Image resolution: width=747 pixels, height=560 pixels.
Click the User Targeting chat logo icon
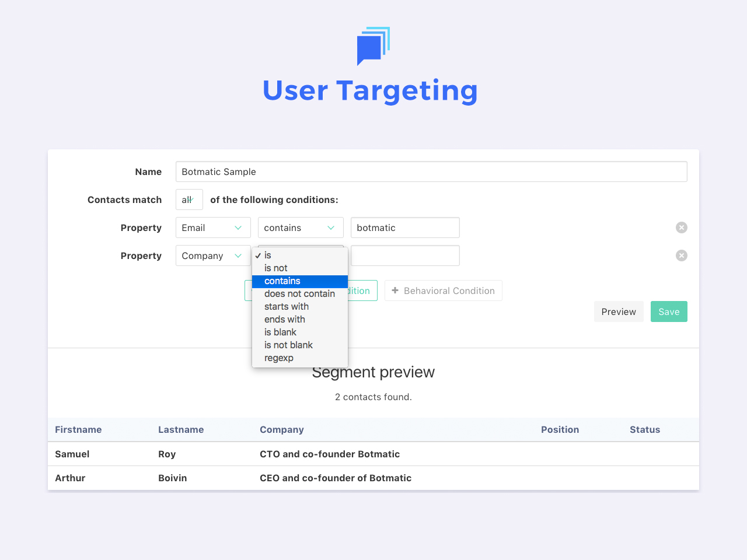coord(373,46)
